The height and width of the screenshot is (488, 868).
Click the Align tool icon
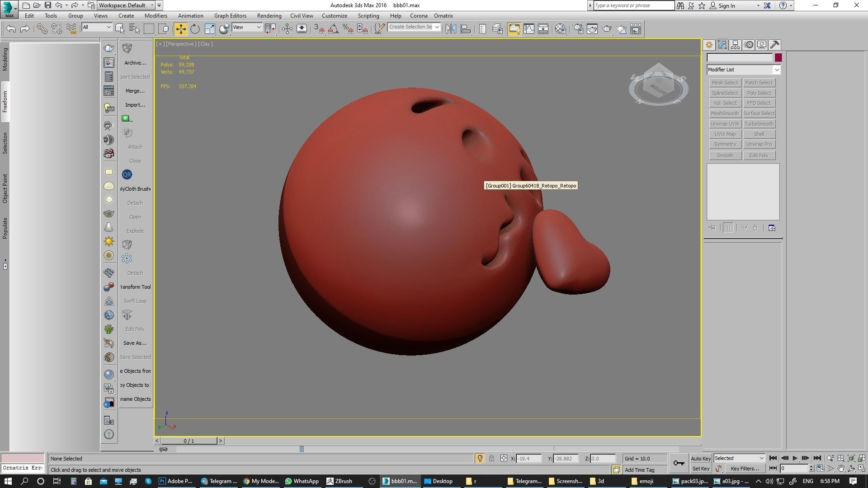tap(466, 29)
